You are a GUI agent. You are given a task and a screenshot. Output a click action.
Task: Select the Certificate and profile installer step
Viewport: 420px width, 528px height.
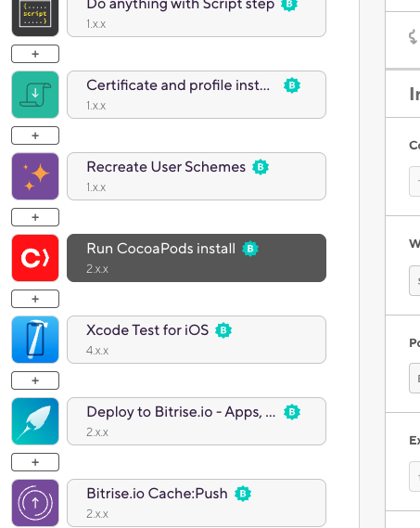197,95
